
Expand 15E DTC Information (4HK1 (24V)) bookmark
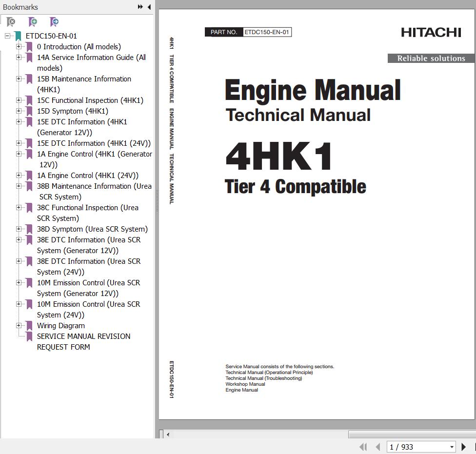19,143
